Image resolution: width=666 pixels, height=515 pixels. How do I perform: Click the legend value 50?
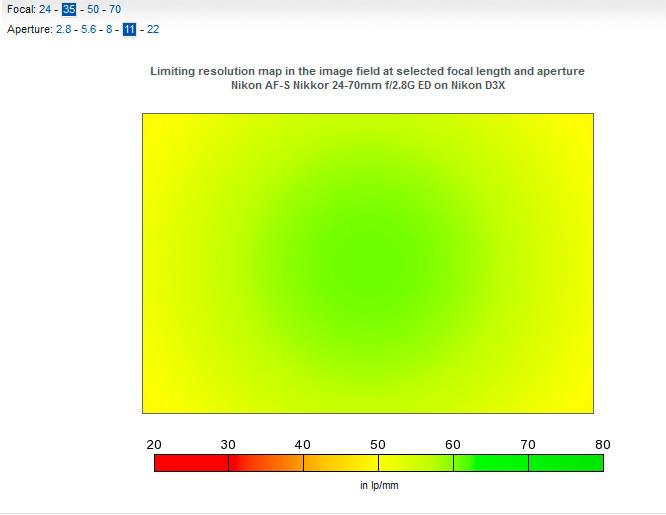tap(378, 444)
